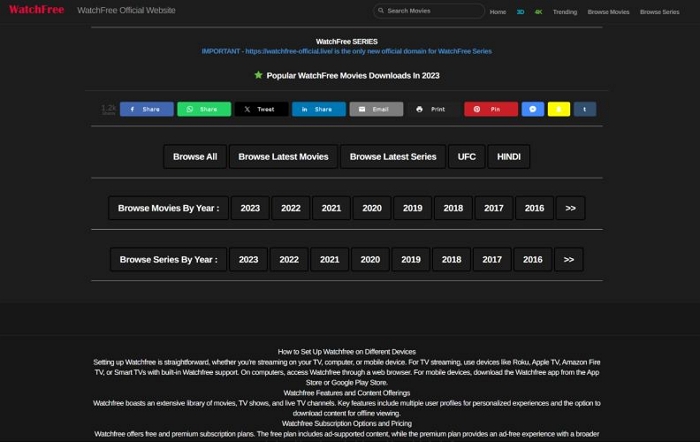Expand more movie years with >> button
This screenshot has width=700, height=442.
(570, 208)
